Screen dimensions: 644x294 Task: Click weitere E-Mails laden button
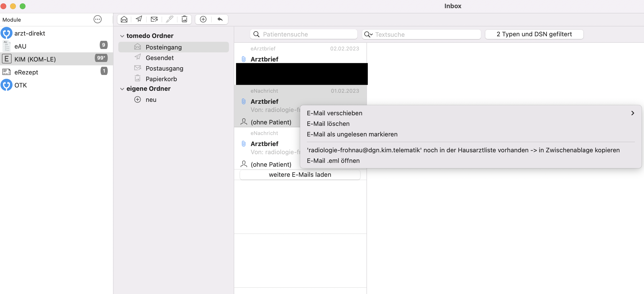pos(300,175)
